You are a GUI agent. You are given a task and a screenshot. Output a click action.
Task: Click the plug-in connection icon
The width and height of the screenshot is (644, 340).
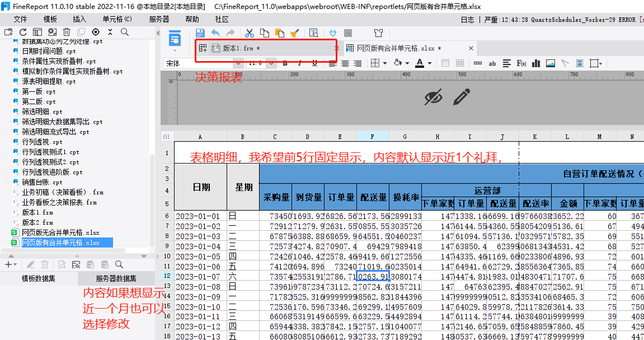tap(333, 33)
